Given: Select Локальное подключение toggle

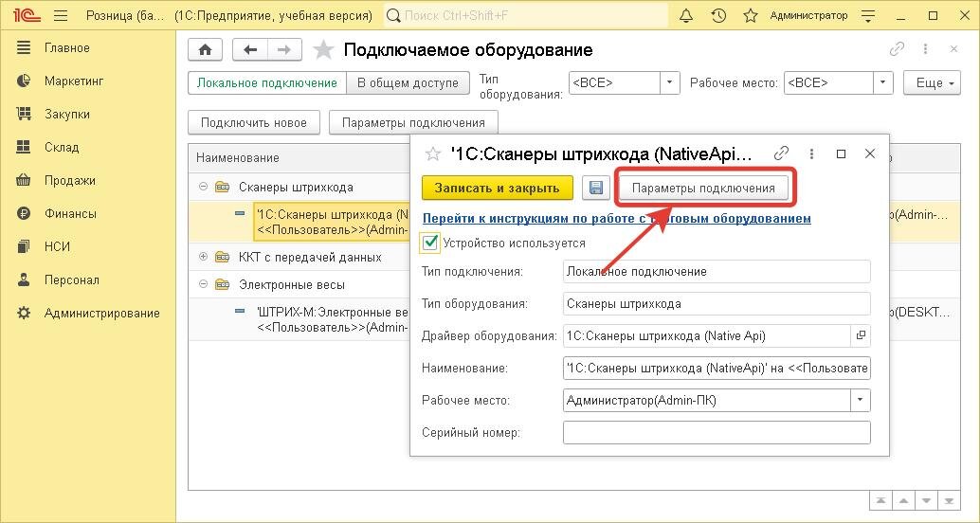Looking at the screenshot, I should [x=267, y=83].
